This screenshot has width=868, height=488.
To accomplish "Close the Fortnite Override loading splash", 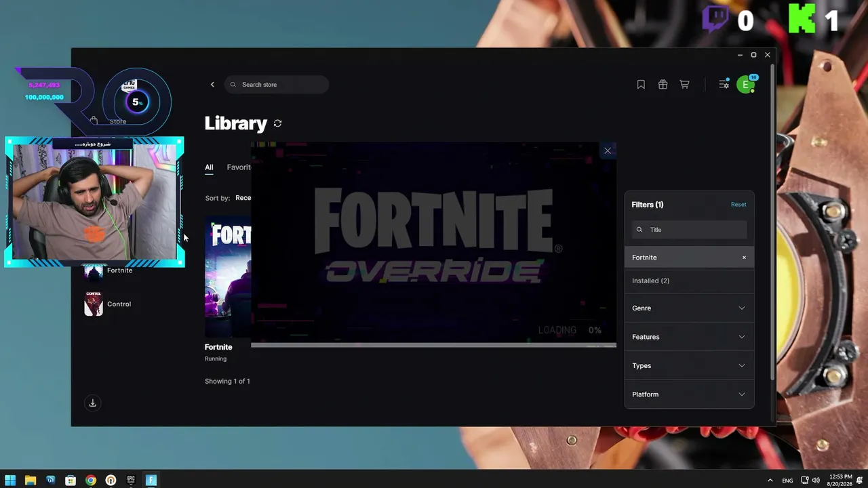I will pos(608,150).
